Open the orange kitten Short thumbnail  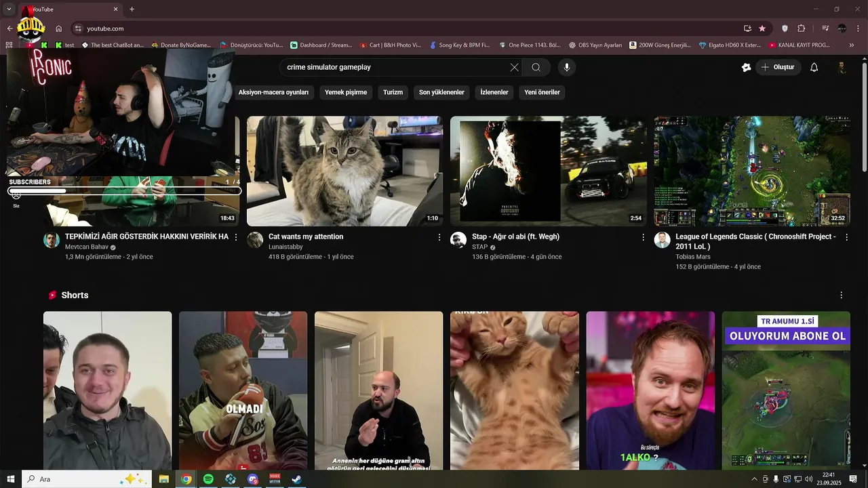(x=514, y=390)
